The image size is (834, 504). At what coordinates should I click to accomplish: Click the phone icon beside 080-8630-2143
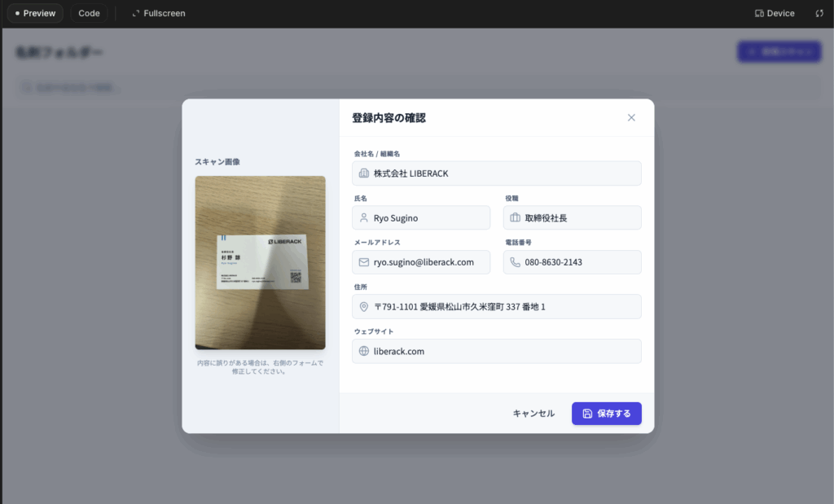tap(515, 262)
